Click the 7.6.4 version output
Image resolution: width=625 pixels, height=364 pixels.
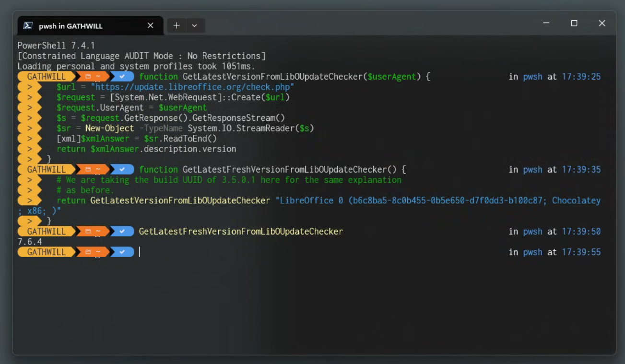pyautogui.click(x=30, y=242)
